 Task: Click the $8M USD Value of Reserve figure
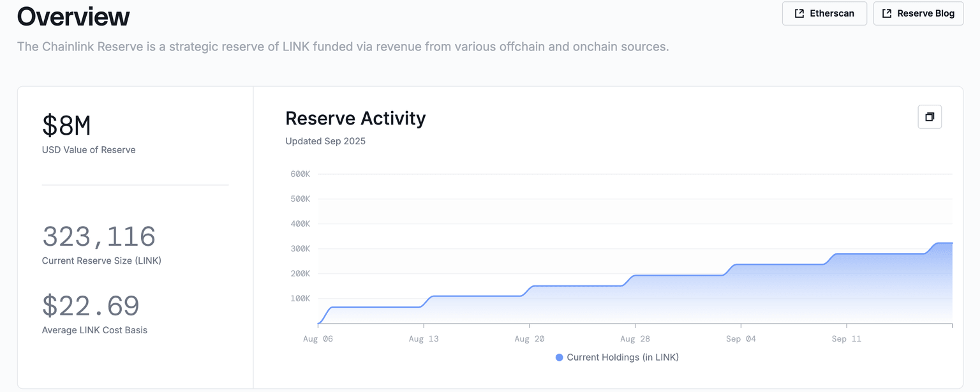[x=66, y=126]
